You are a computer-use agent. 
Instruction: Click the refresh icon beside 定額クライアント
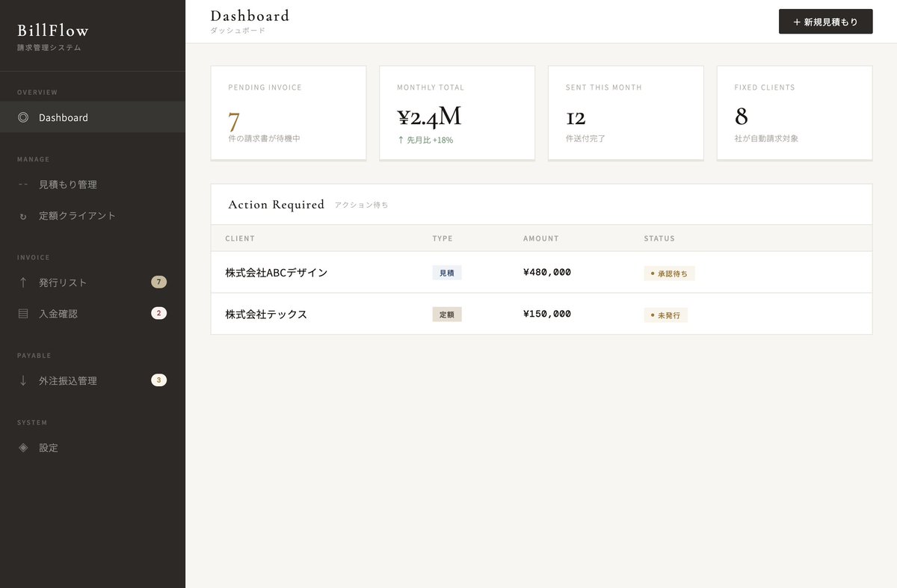[23, 216]
